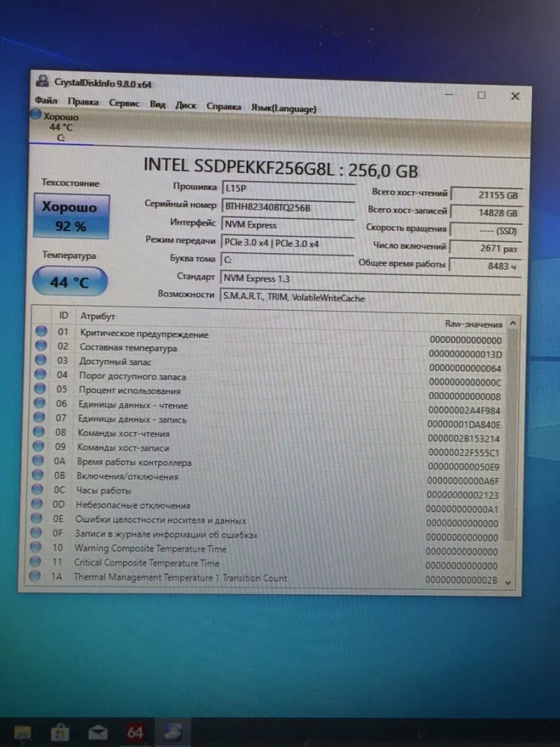Click status circle for 06 Единицы данных - чтение
Image resolution: width=560 pixels, height=747 pixels.
[x=39, y=403]
